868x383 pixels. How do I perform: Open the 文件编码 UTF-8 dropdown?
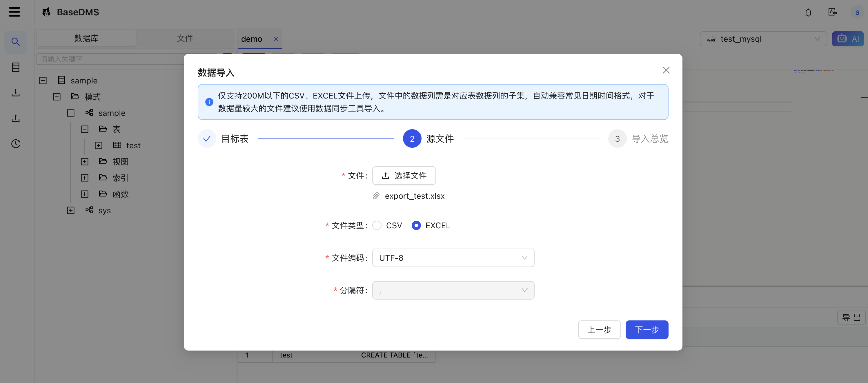453,258
